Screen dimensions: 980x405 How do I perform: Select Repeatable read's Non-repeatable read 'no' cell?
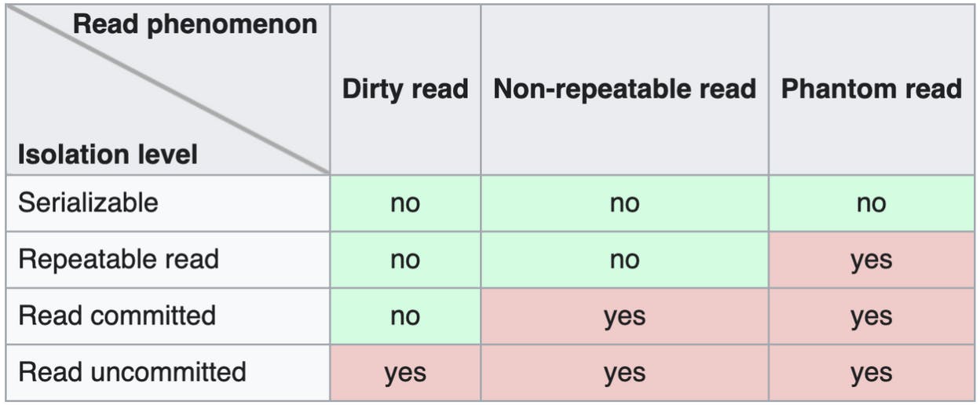click(624, 260)
